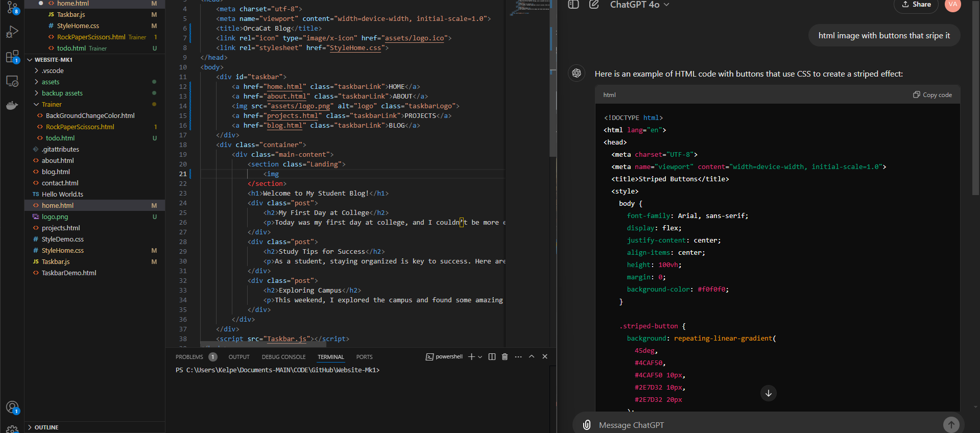Image resolution: width=980 pixels, height=433 pixels.
Task: Select StyleHome.css in open editors
Action: tap(95, 26)
